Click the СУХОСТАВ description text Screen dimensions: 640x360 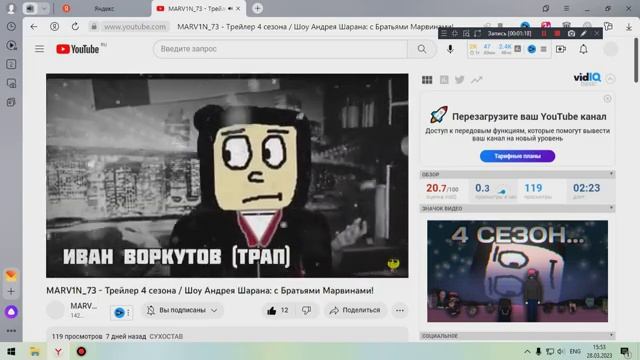pyautogui.click(x=166, y=336)
